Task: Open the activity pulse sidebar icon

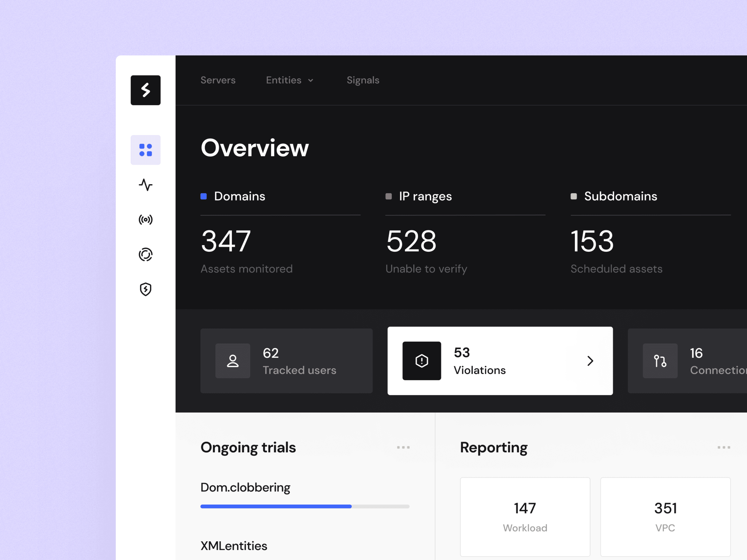Action: pyautogui.click(x=146, y=185)
